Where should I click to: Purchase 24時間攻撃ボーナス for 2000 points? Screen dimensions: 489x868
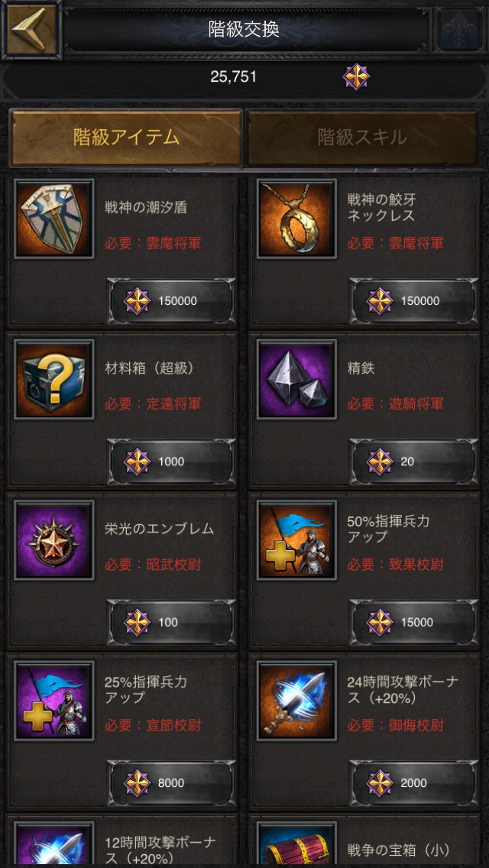tap(413, 782)
